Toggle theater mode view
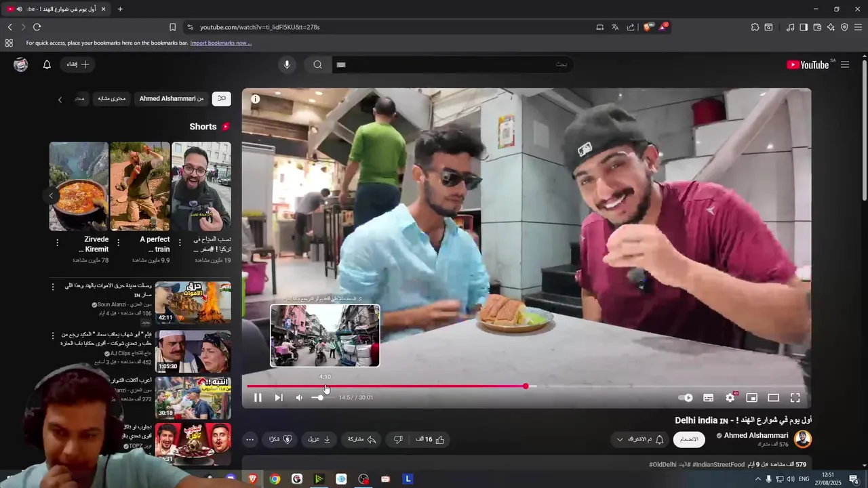This screenshot has width=868, height=488. (773, 398)
